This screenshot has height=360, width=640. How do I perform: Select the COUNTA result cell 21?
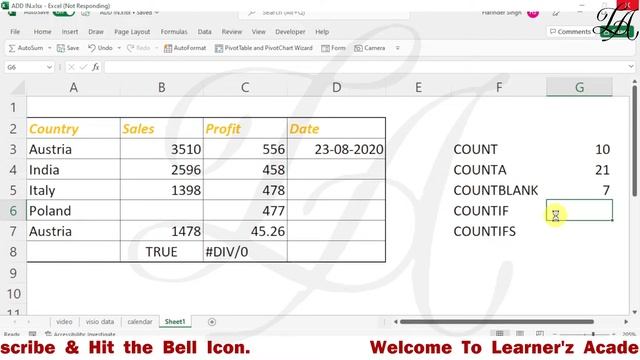579,170
